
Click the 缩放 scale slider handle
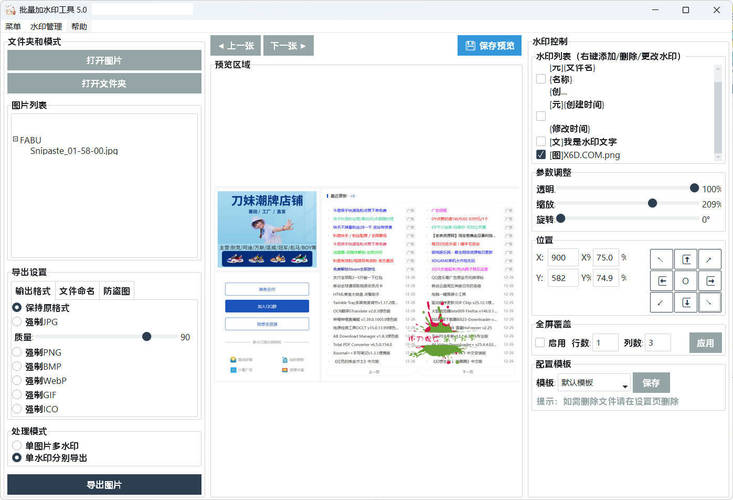click(653, 203)
